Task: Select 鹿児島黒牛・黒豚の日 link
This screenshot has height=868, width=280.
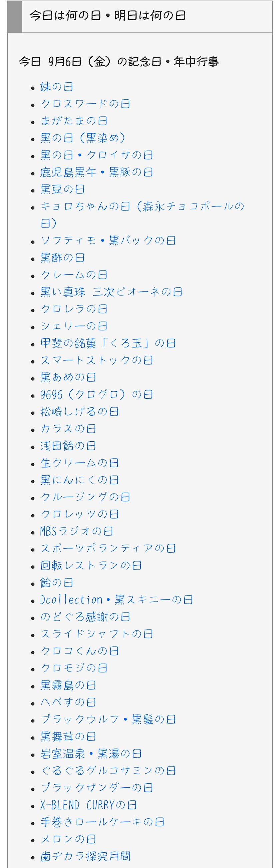Action: (96, 172)
